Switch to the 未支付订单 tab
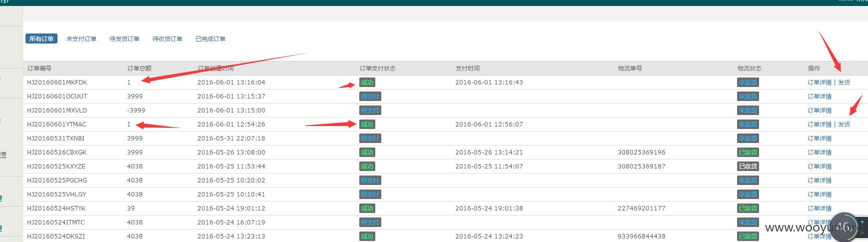 [81, 38]
